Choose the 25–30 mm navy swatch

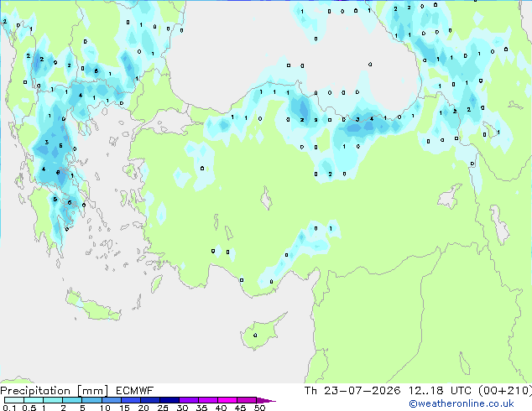point(170,400)
